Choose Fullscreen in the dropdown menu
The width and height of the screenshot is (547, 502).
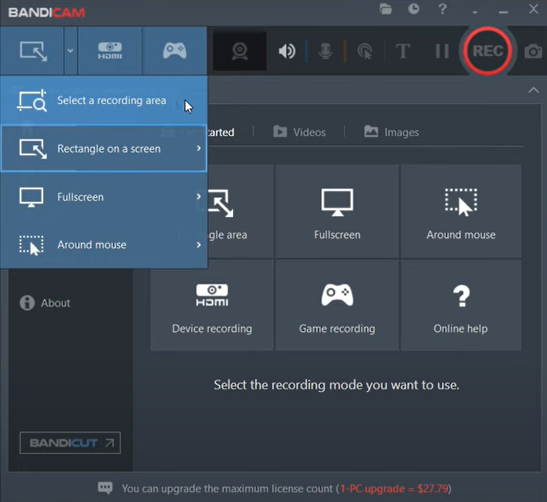(x=104, y=197)
